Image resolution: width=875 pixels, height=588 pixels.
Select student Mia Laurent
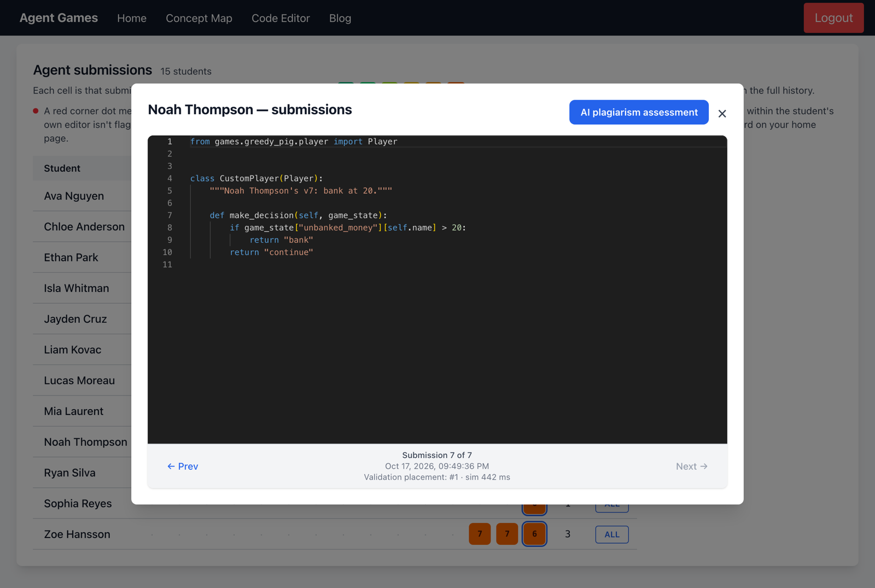[74, 411]
